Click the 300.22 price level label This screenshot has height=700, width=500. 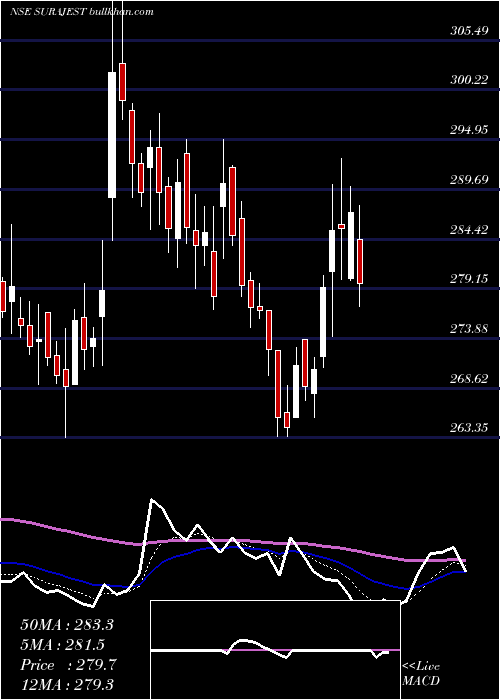coord(469,80)
